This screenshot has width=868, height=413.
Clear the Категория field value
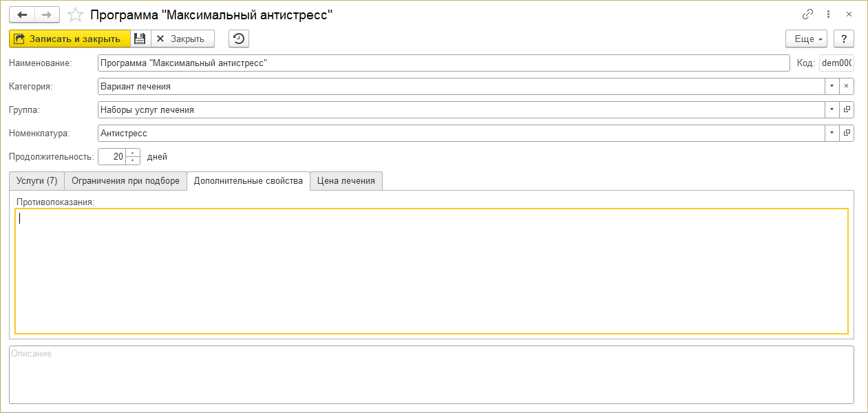(847, 86)
